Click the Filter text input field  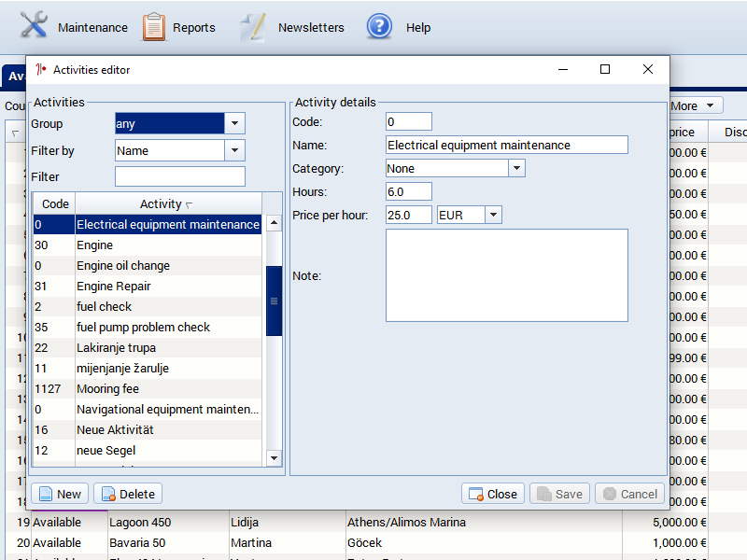pyautogui.click(x=179, y=176)
